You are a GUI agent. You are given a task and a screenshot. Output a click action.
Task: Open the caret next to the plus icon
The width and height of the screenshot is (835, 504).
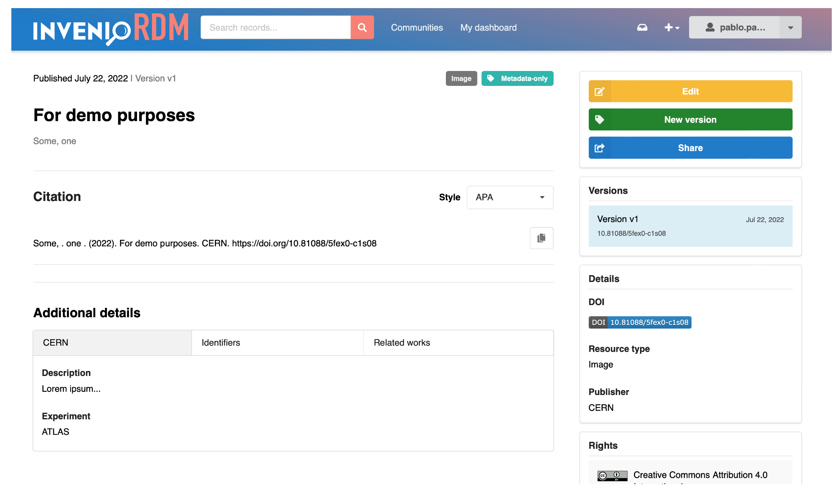(x=677, y=29)
